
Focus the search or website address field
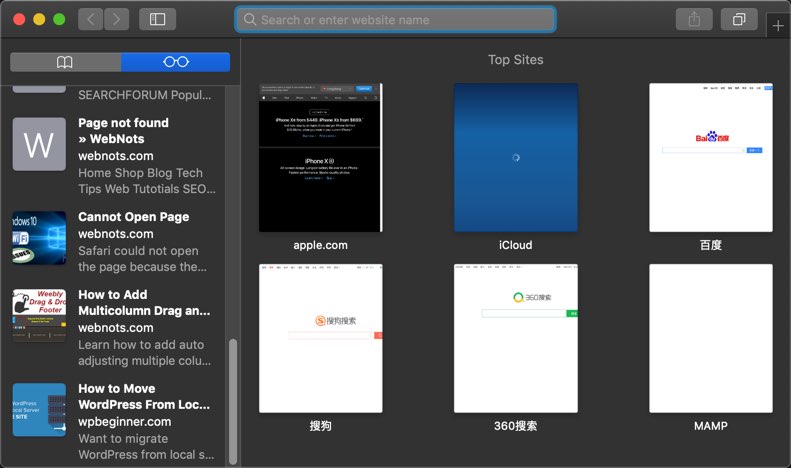(395, 19)
